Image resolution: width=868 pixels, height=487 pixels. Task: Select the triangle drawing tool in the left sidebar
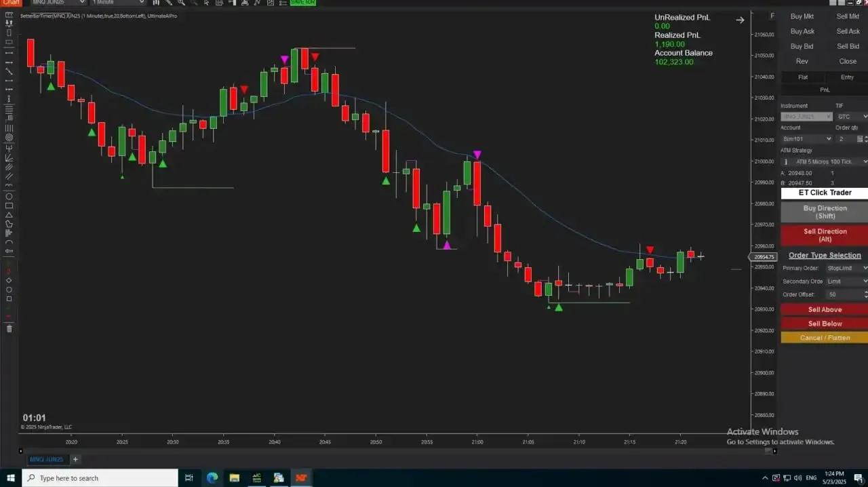point(9,215)
